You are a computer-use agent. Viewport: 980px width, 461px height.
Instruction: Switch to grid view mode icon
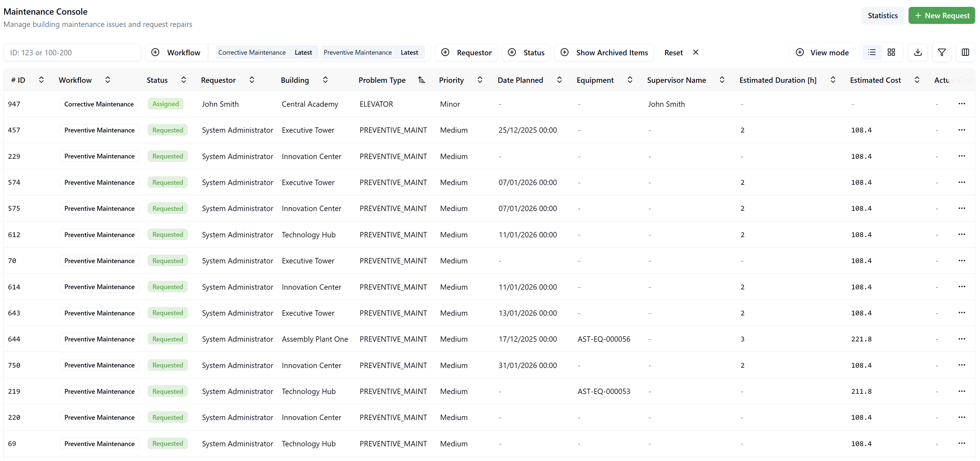tap(891, 53)
